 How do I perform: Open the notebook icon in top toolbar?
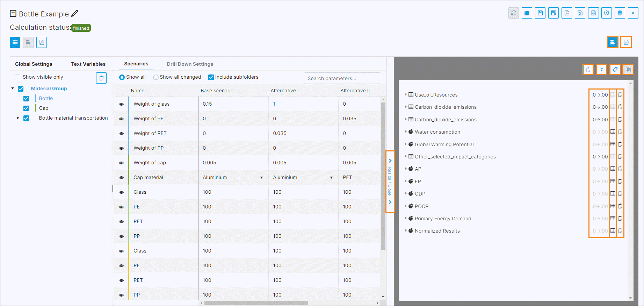pos(527,13)
